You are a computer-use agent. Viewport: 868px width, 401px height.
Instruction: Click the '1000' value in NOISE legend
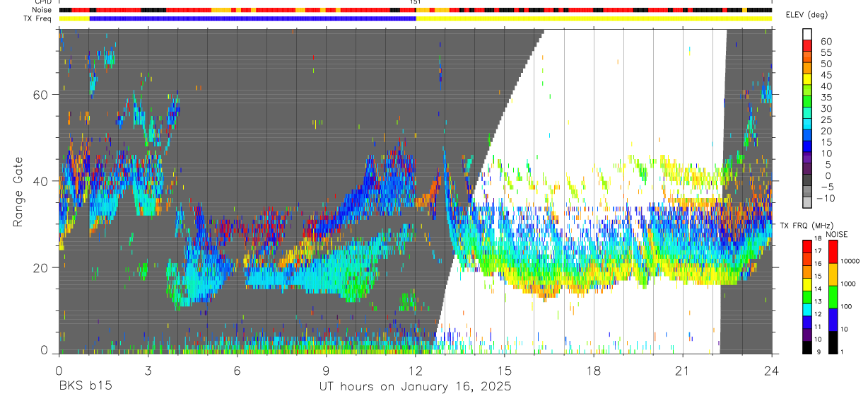(x=848, y=284)
